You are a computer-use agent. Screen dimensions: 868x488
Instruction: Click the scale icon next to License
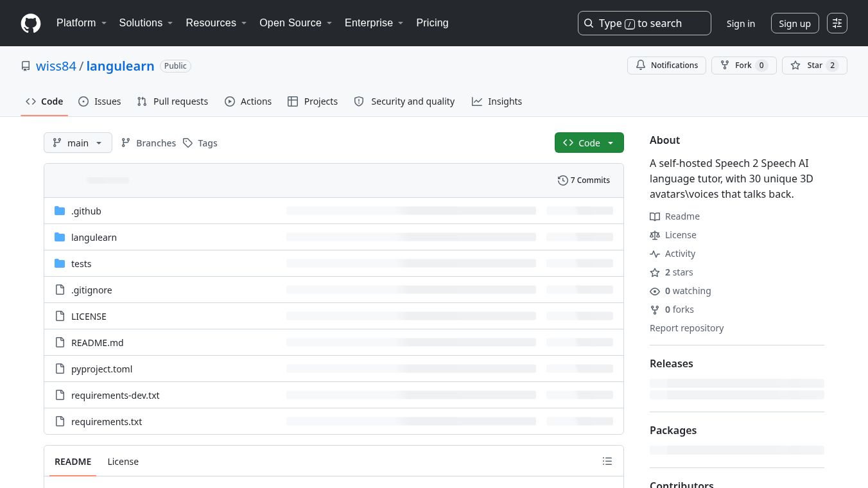point(655,235)
